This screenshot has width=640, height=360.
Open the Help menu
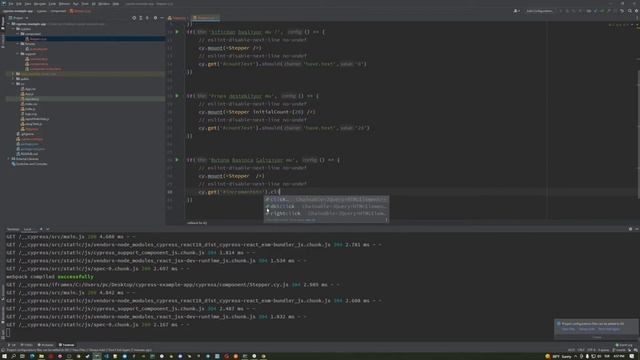point(116,4)
